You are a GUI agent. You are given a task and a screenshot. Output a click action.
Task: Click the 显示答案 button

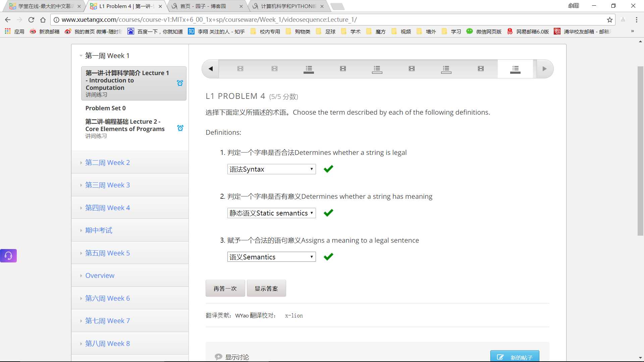266,289
